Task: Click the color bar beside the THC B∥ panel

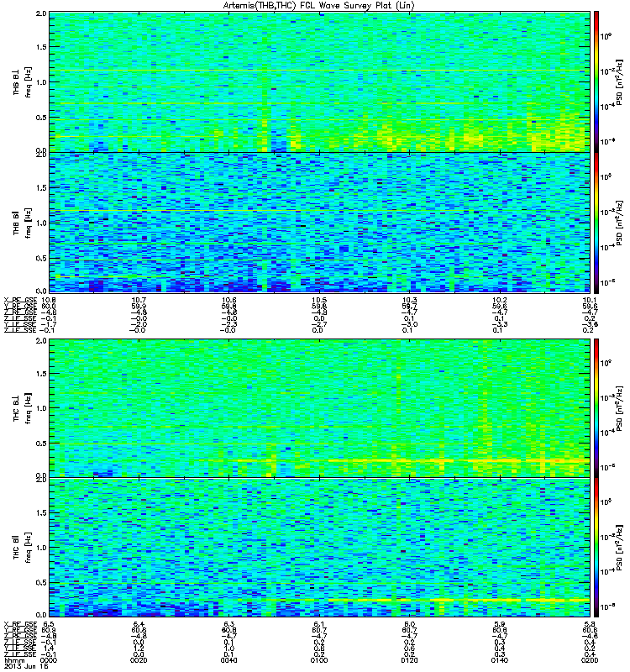Action: (596, 548)
